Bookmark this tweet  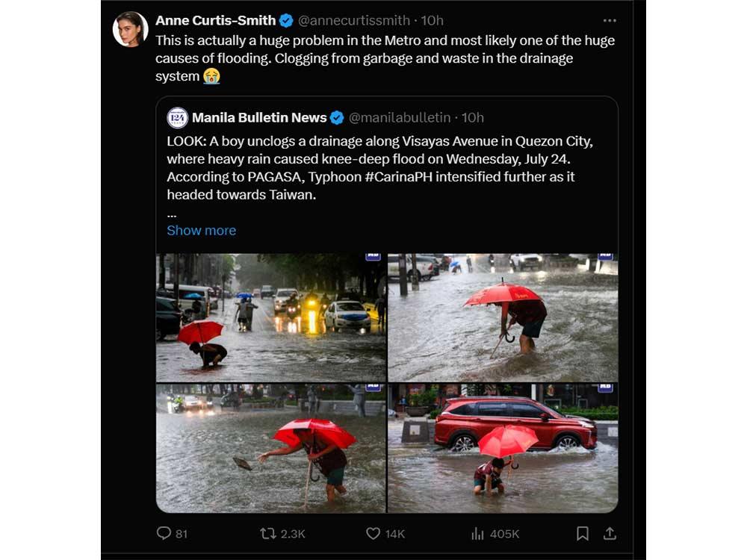[x=583, y=533]
